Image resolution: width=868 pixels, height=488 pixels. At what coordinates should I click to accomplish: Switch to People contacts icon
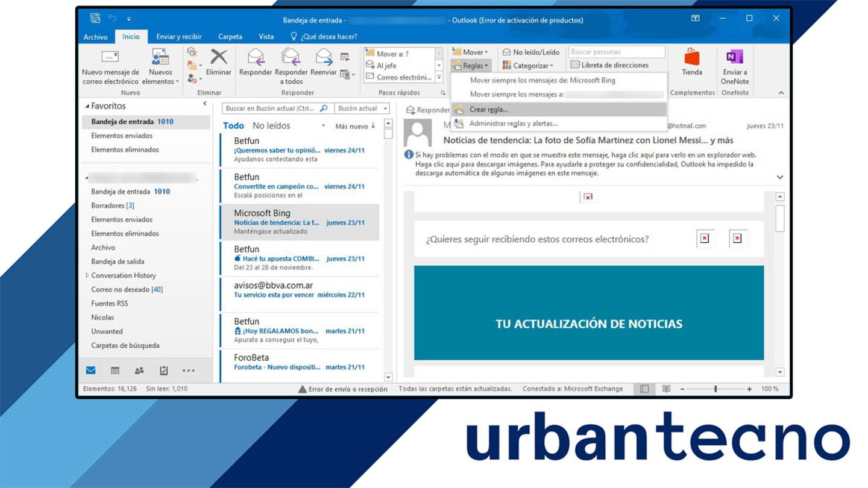pyautogui.click(x=139, y=371)
